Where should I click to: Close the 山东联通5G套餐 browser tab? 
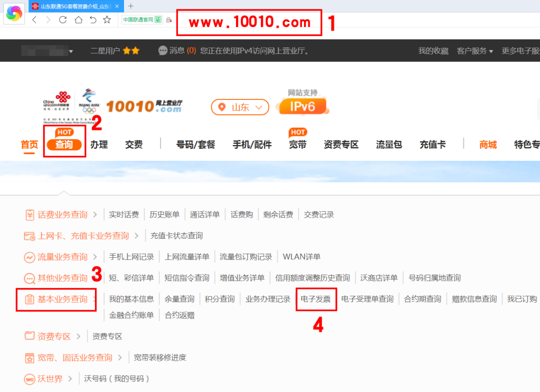(117, 6)
